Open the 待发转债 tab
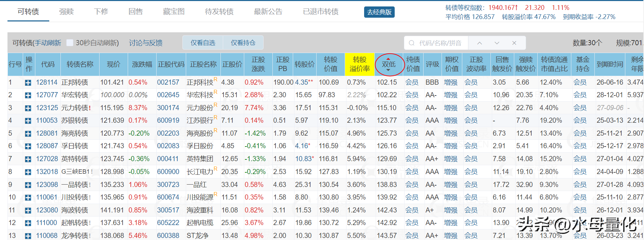Image resolution: width=644 pixels, height=240 pixels. pyautogui.click(x=219, y=12)
